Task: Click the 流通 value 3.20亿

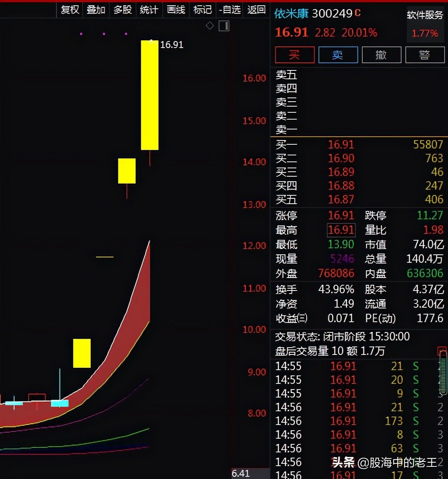Action: (429, 304)
